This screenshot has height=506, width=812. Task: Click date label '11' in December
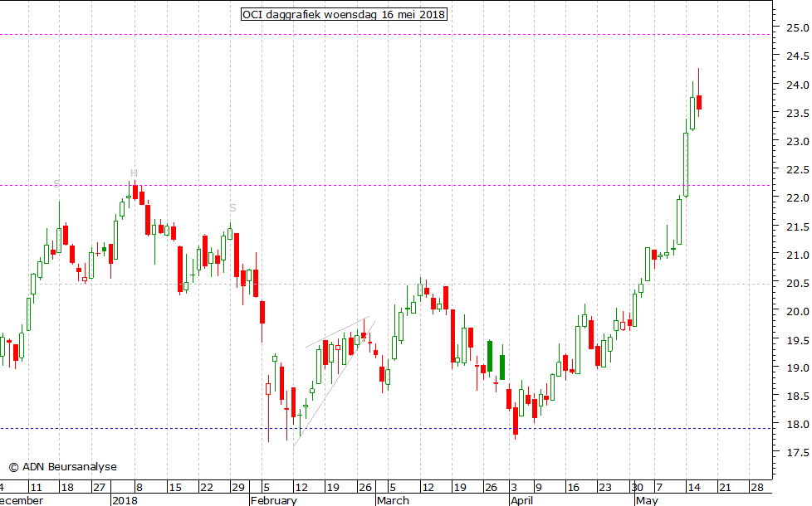pos(35,488)
